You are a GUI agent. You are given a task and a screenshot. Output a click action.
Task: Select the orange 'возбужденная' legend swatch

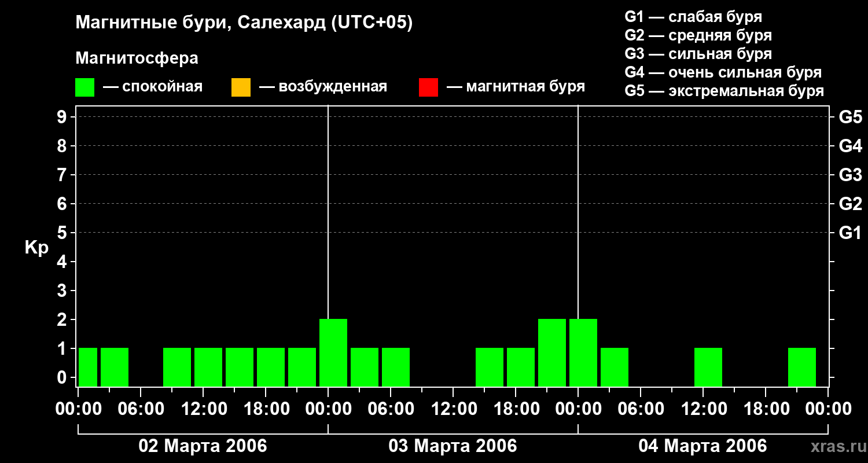(x=241, y=87)
